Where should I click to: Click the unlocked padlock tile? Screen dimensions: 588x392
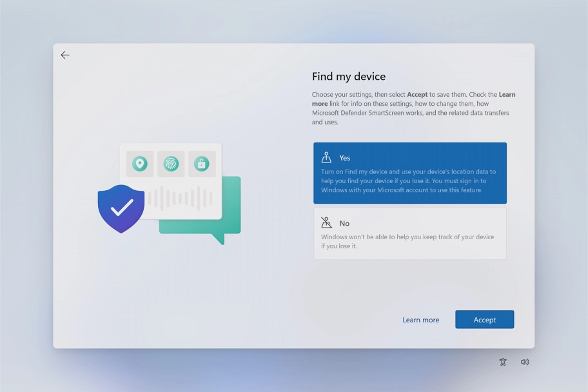(x=202, y=164)
